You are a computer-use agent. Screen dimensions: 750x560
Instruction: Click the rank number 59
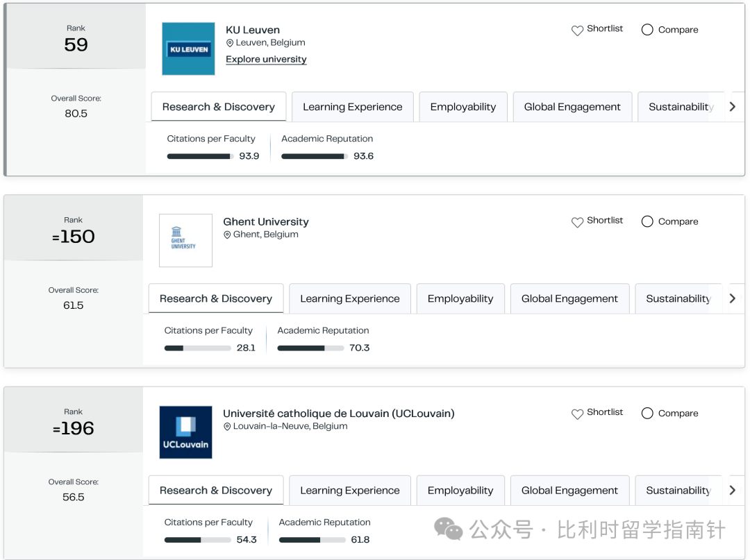coord(76,45)
